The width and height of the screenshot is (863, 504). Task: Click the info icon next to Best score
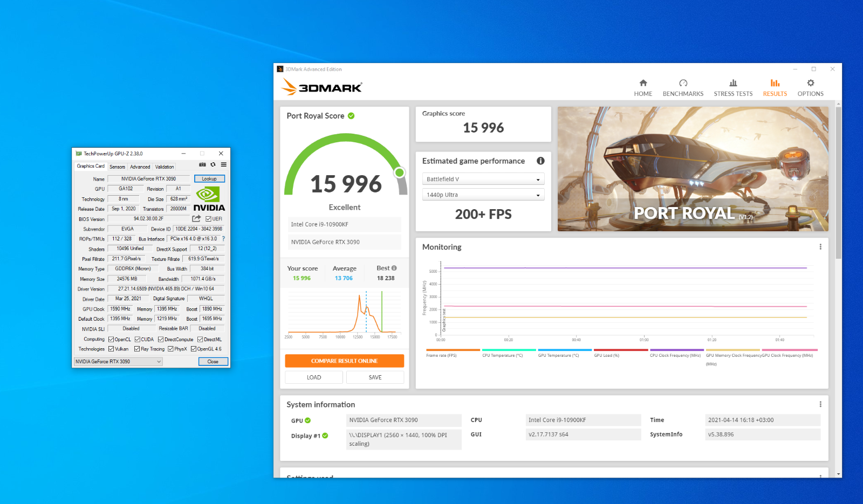click(394, 268)
